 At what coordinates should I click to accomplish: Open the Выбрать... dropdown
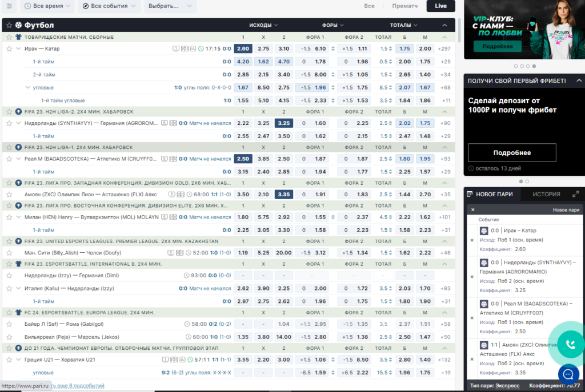point(170,6)
